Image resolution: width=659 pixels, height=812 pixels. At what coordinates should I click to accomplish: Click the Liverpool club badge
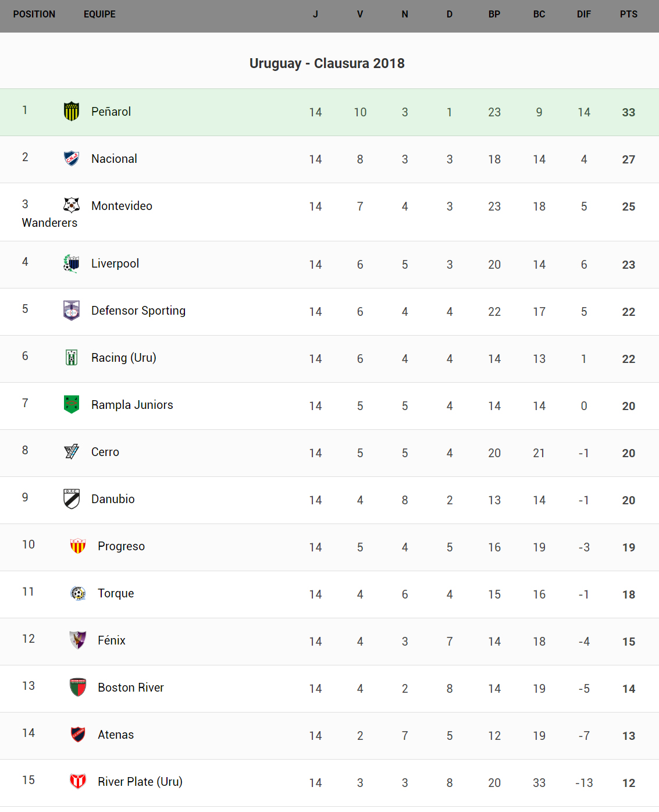pos(72,263)
